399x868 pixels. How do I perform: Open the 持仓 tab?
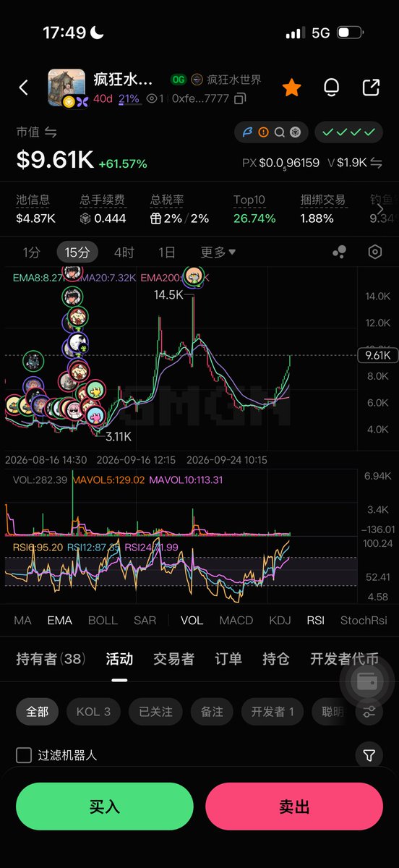(276, 659)
